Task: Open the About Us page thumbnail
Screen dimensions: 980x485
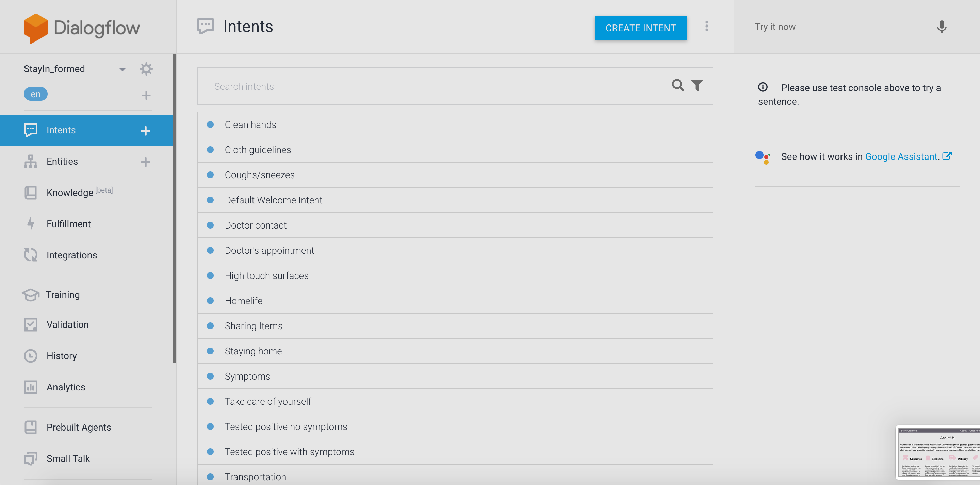Action: pos(938,452)
